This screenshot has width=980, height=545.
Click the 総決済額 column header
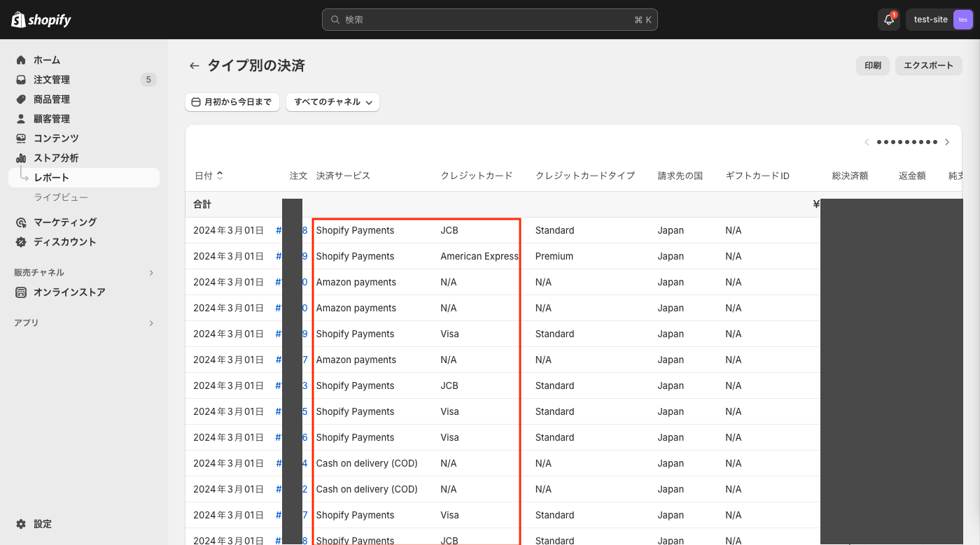tap(850, 176)
